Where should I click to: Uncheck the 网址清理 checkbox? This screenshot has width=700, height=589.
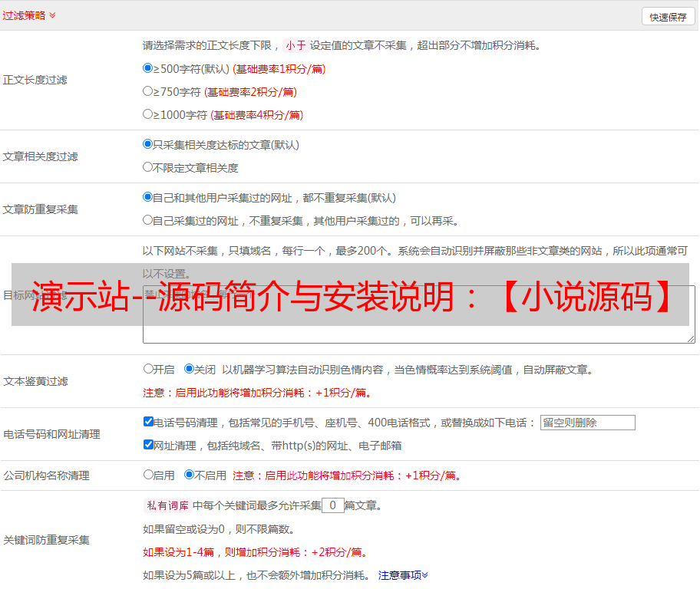pos(149,445)
